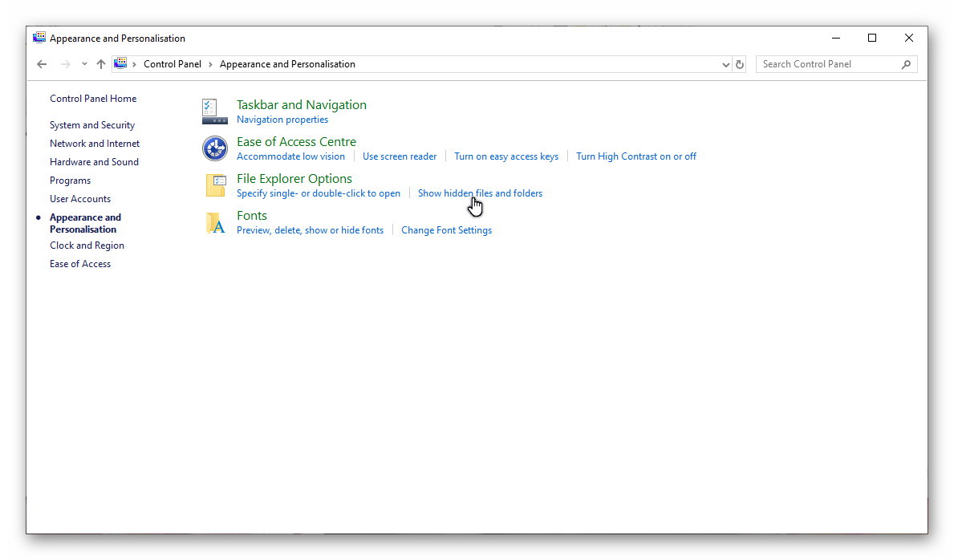Open Navigation properties

coord(282,120)
